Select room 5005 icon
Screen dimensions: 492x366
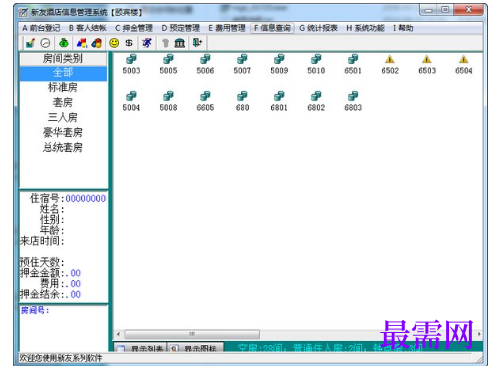tap(168, 59)
